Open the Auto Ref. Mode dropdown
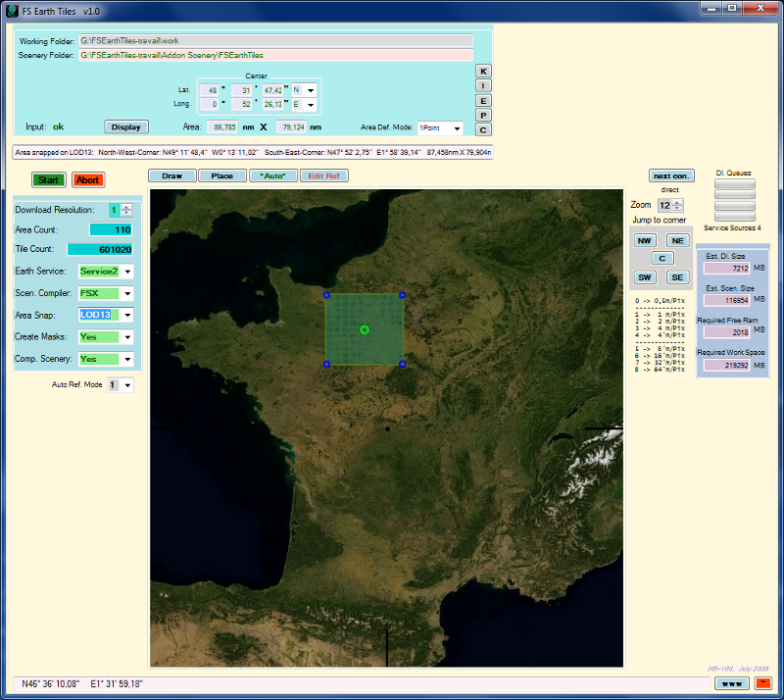This screenshot has width=784, height=700. coord(127,385)
